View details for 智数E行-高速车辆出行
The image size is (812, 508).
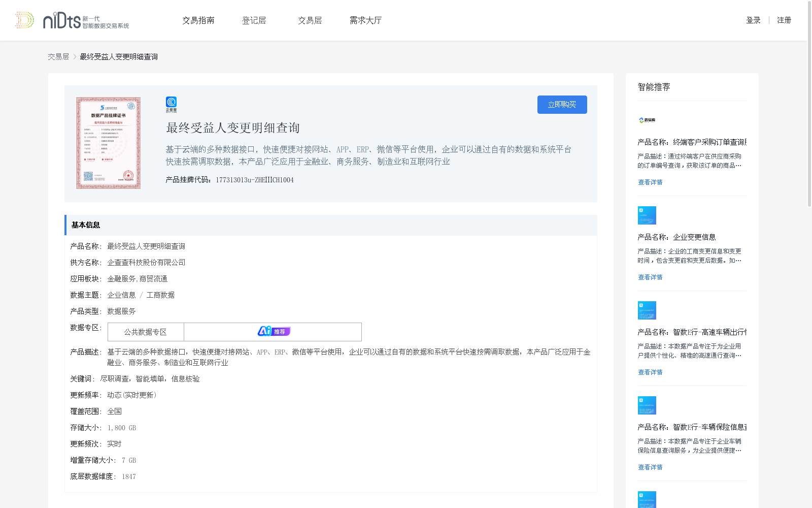point(650,372)
